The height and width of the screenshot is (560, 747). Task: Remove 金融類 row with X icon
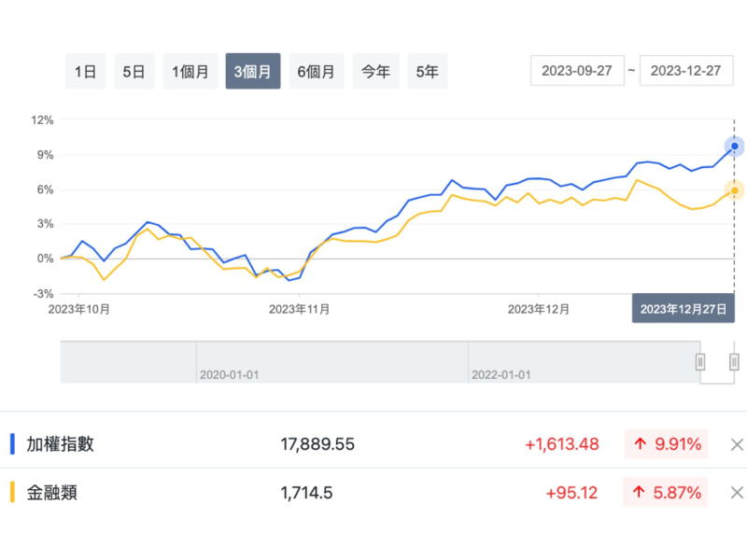737,492
